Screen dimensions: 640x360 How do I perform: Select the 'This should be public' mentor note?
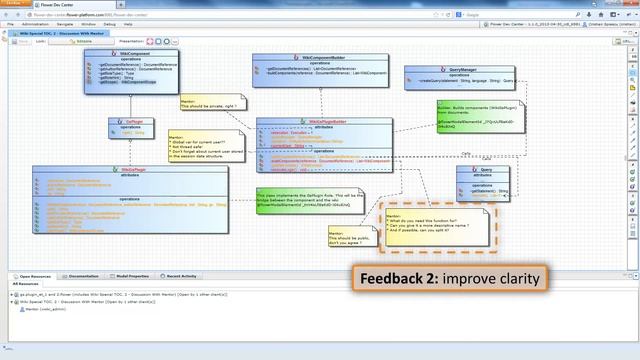click(x=353, y=236)
